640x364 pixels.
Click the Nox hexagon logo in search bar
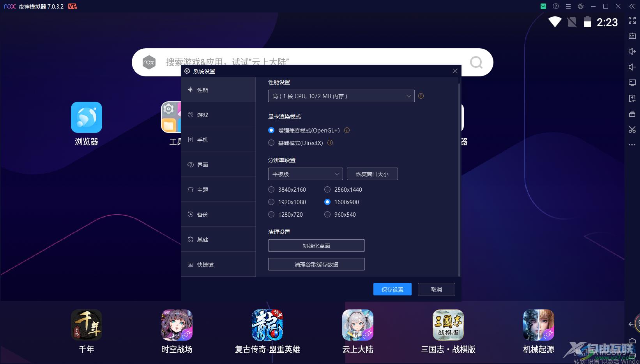149,62
